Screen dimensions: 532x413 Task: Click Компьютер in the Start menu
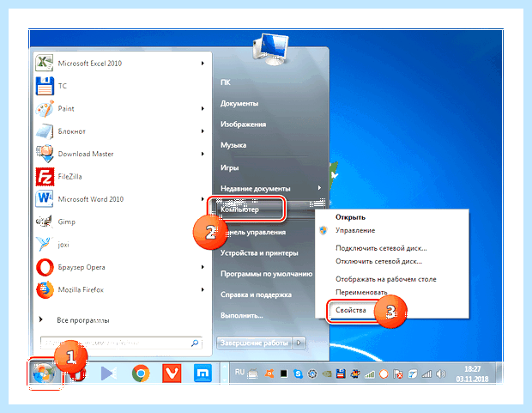(239, 210)
